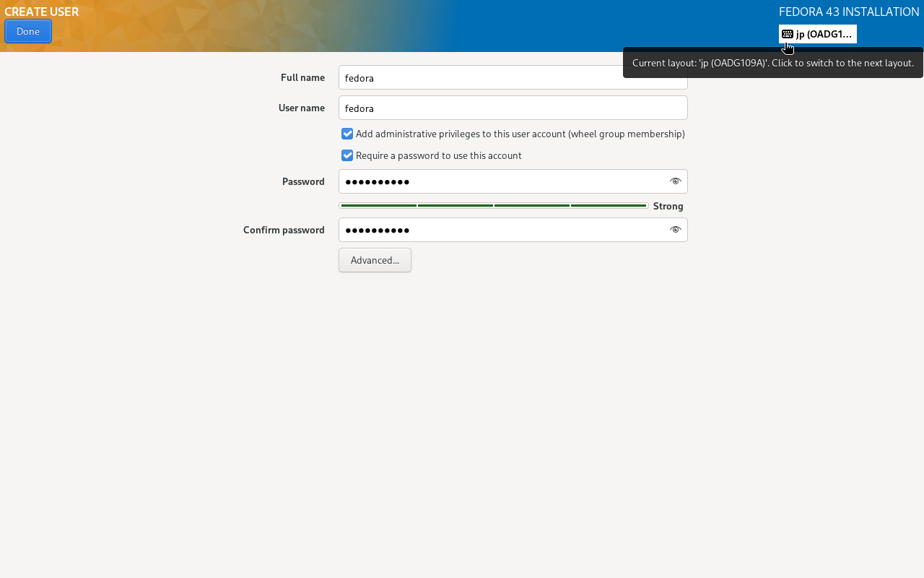Click the green password strength bar

[494, 206]
